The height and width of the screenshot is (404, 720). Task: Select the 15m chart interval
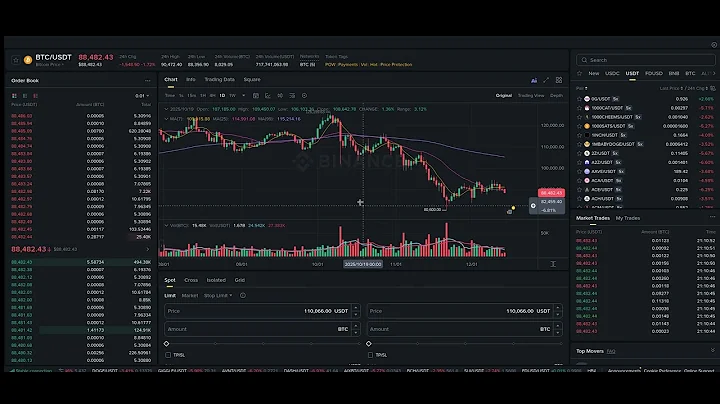[191, 95]
